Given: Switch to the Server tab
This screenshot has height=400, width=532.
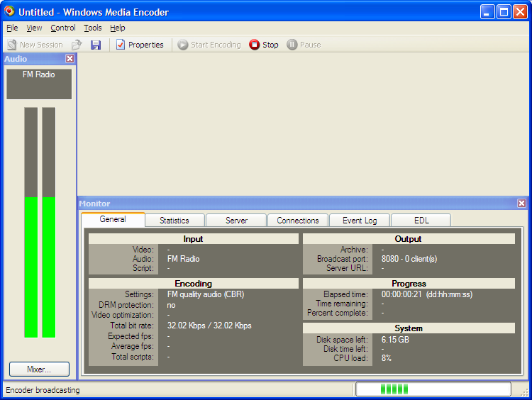Looking at the screenshot, I should pyautogui.click(x=236, y=221).
